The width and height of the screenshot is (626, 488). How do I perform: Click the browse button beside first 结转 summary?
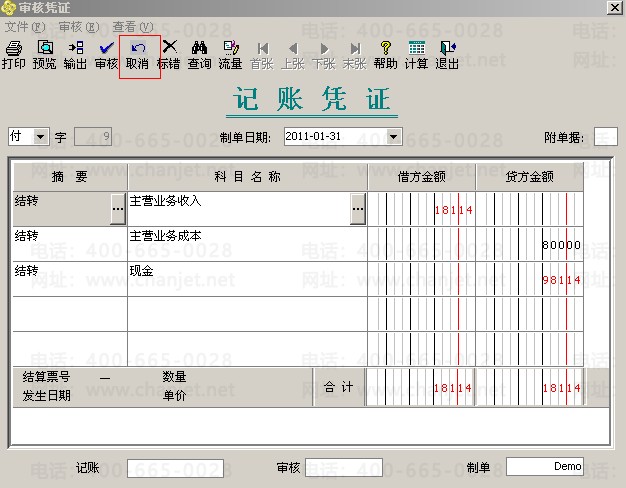point(118,209)
